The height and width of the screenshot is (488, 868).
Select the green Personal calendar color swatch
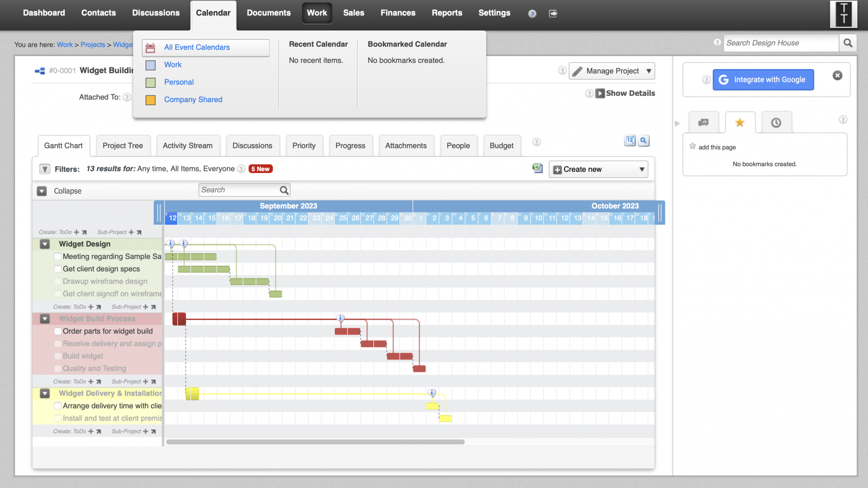pyautogui.click(x=150, y=82)
